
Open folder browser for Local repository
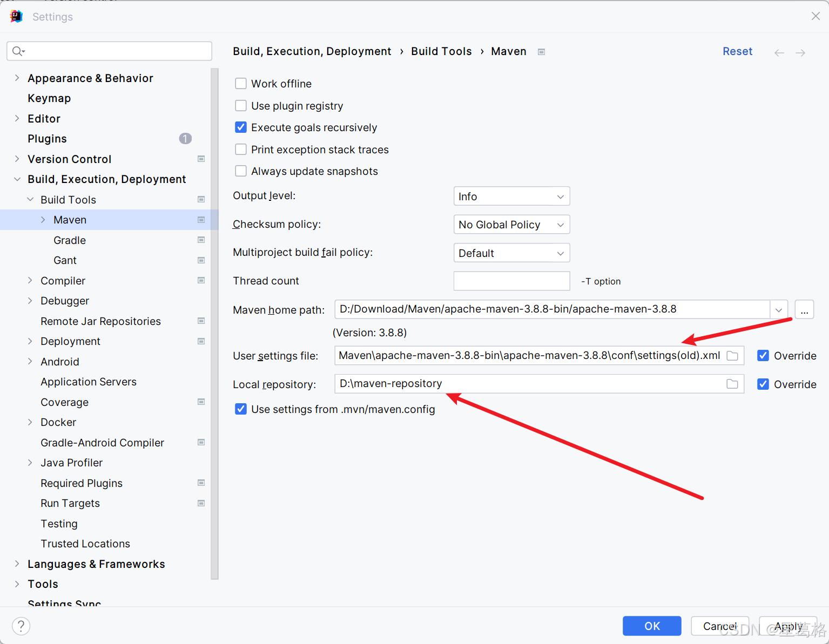tap(732, 384)
